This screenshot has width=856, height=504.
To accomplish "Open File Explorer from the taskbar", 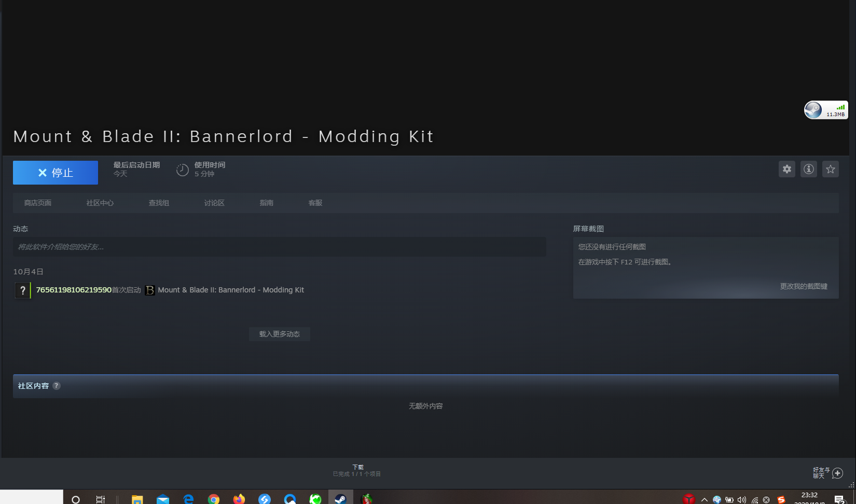I will (137, 499).
